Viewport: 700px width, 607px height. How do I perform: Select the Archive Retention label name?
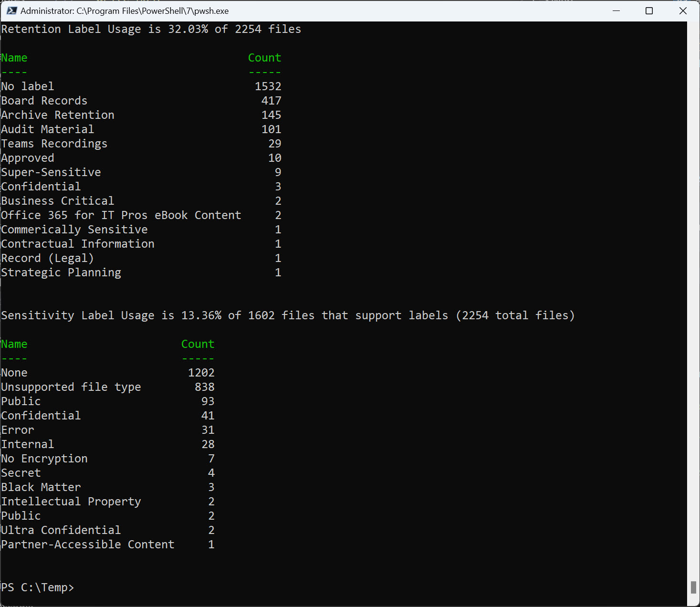click(x=58, y=115)
